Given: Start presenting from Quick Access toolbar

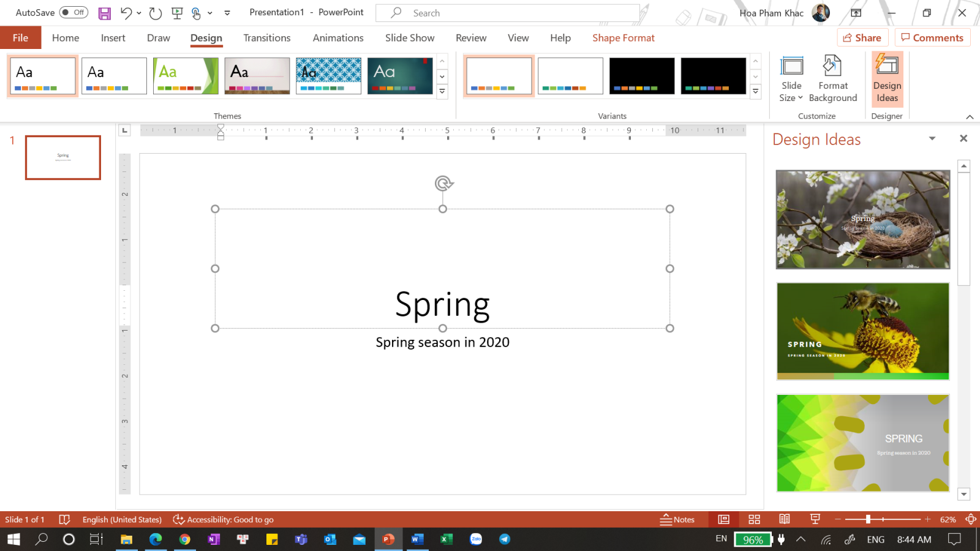Looking at the screenshot, I should click(177, 12).
